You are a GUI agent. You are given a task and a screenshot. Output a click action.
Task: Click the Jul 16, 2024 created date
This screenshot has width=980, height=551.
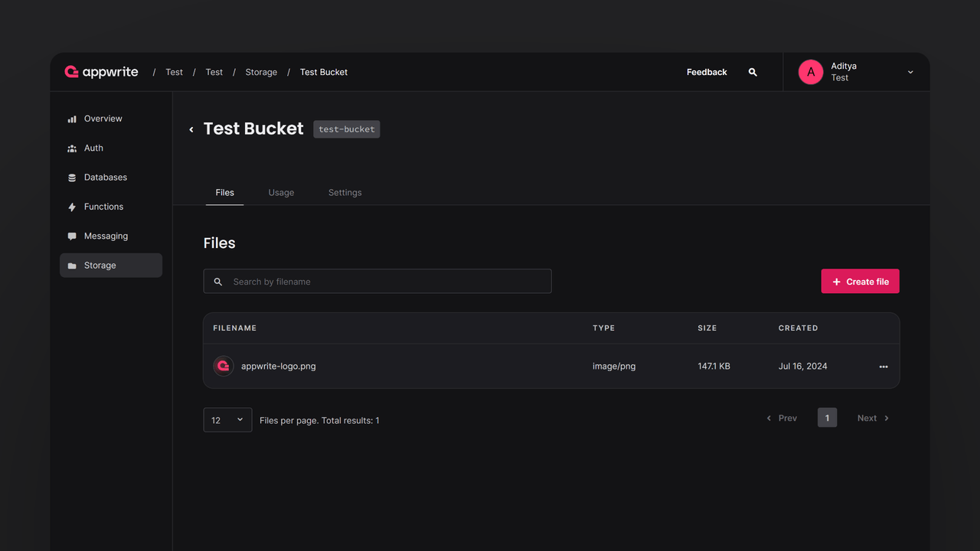pos(803,367)
